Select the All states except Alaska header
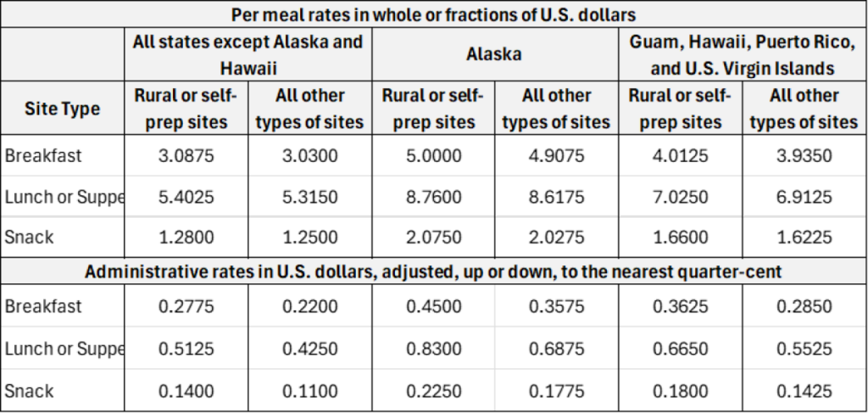The width and height of the screenshot is (868, 413). pyautogui.click(x=248, y=54)
